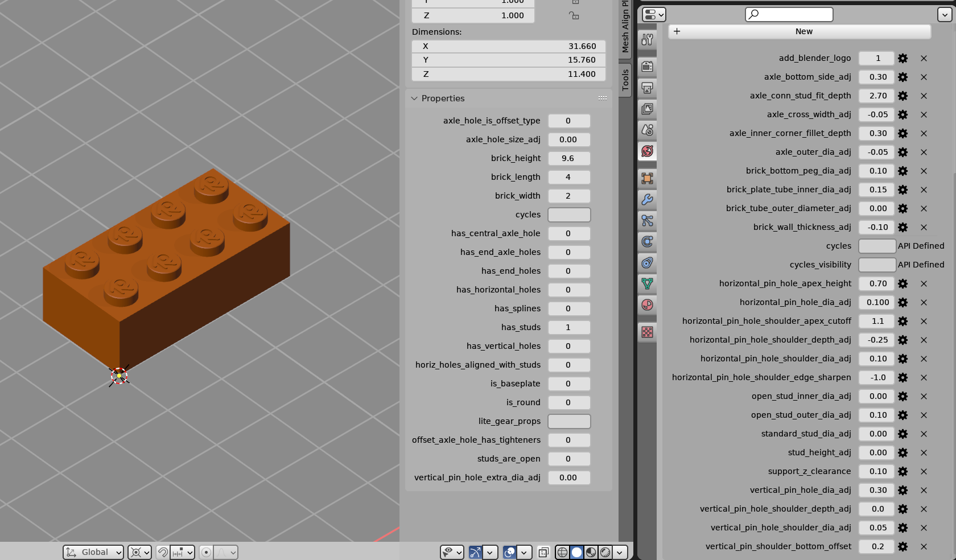Edit add_blender_logo property via gear icon
956x560 pixels.
coord(903,58)
